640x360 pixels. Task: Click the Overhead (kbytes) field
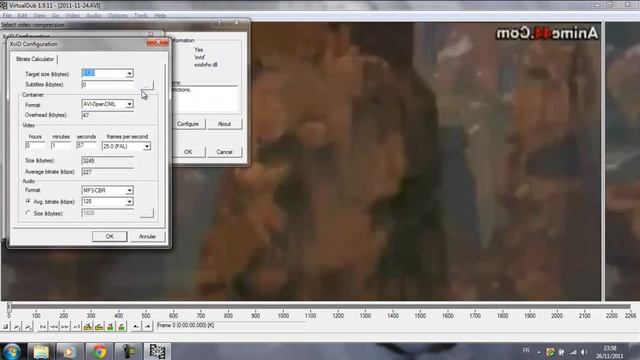click(108, 116)
